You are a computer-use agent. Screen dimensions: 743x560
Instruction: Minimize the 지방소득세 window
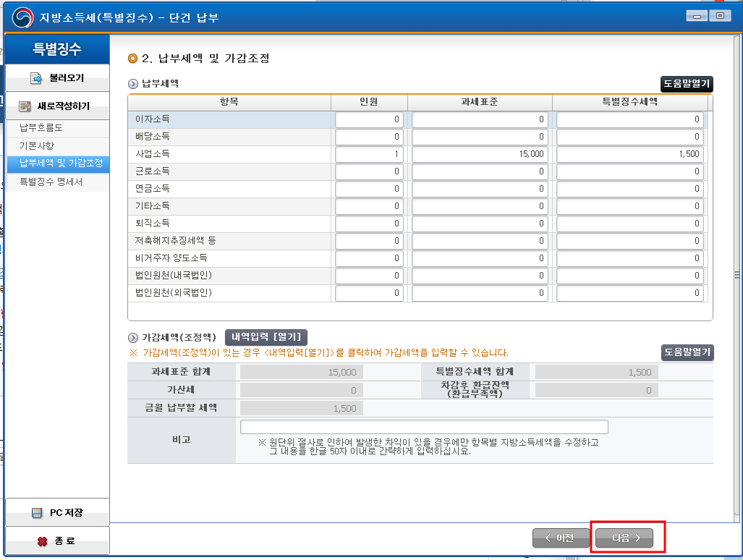697,16
